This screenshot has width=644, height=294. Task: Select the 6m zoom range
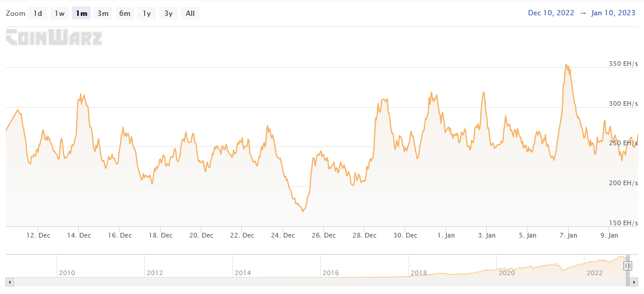click(x=125, y=13)
